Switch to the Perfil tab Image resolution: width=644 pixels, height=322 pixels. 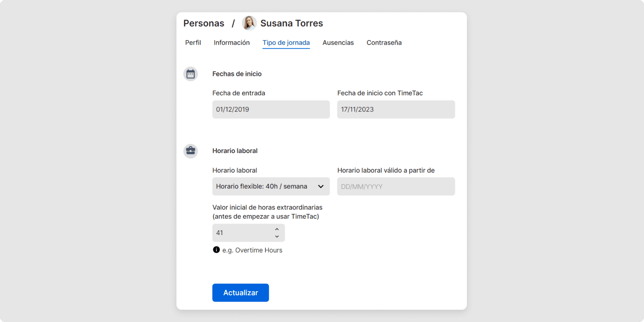point(193,43)
